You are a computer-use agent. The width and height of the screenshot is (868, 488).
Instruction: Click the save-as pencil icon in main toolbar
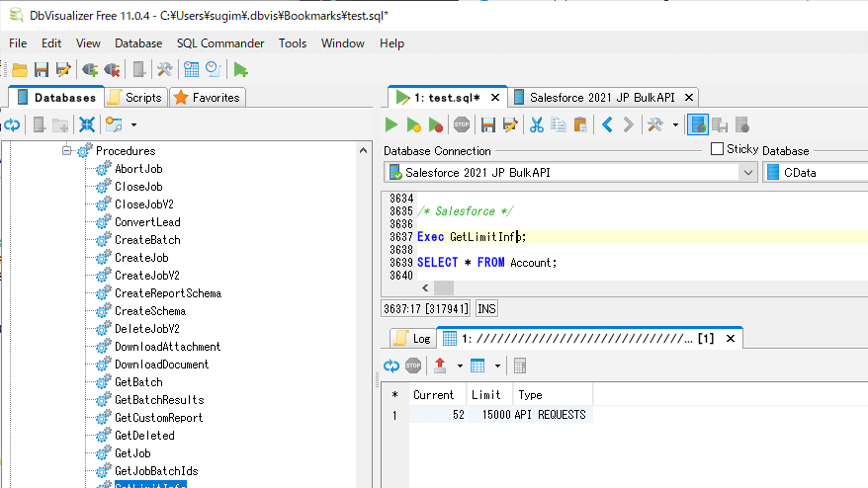[63, 70]
